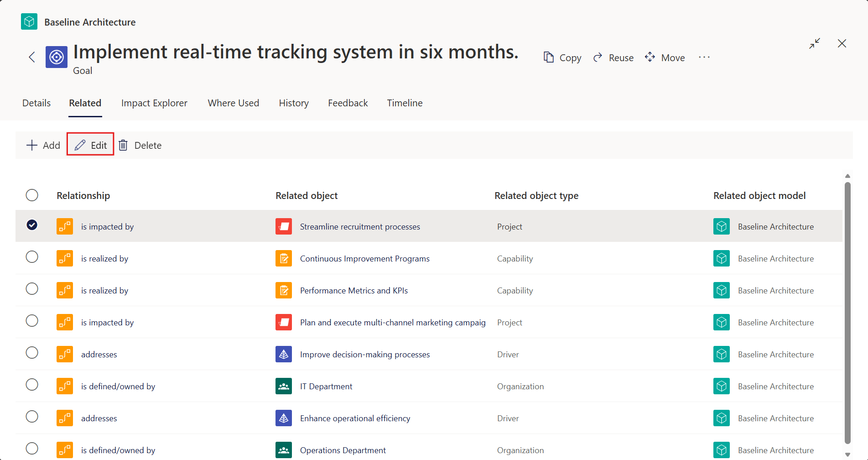Click the Add plus icon
This screenshot has width=868, height=460.
point(32,145)
